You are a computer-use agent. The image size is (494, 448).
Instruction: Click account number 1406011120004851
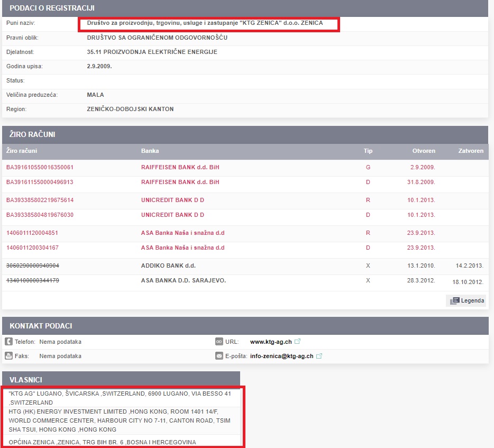click(32, 233)
